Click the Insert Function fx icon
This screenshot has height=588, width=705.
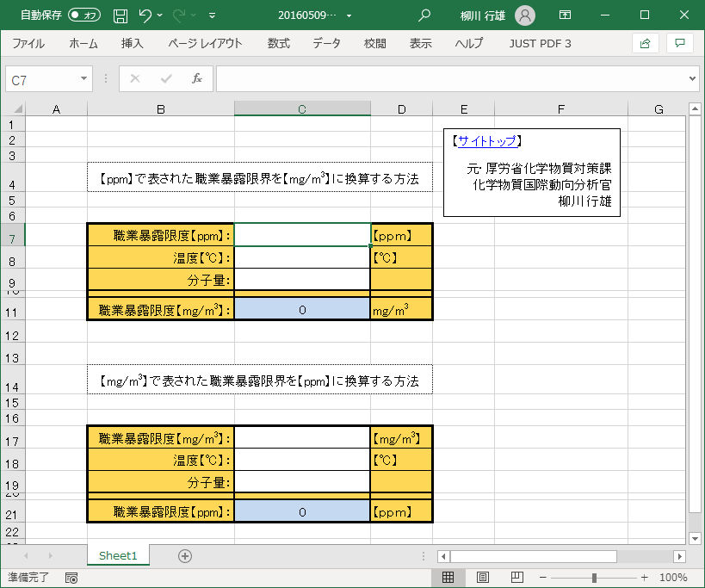(196, 79)
